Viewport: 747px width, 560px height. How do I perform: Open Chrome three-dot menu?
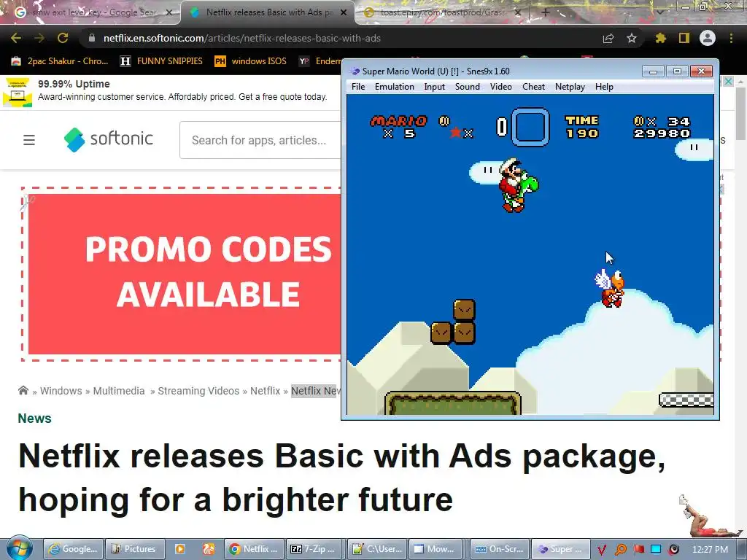coord(731,38)
